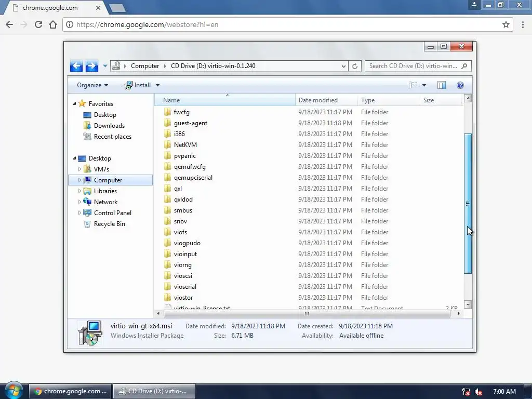Viewport: 532px width, 399px height.
Task: Select the viostor folder icon
Action: tap(167, 298)
